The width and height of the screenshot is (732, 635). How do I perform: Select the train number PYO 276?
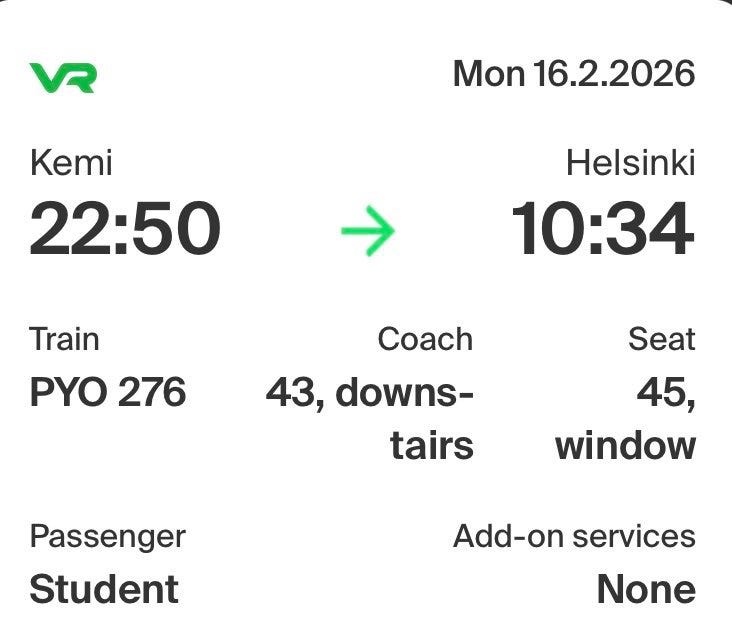click(108, 392)
